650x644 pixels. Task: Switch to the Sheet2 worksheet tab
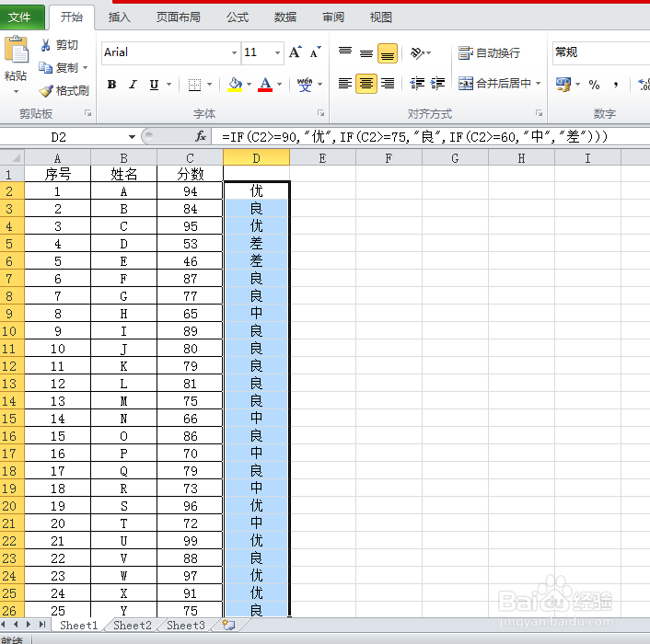click(133, 625)
